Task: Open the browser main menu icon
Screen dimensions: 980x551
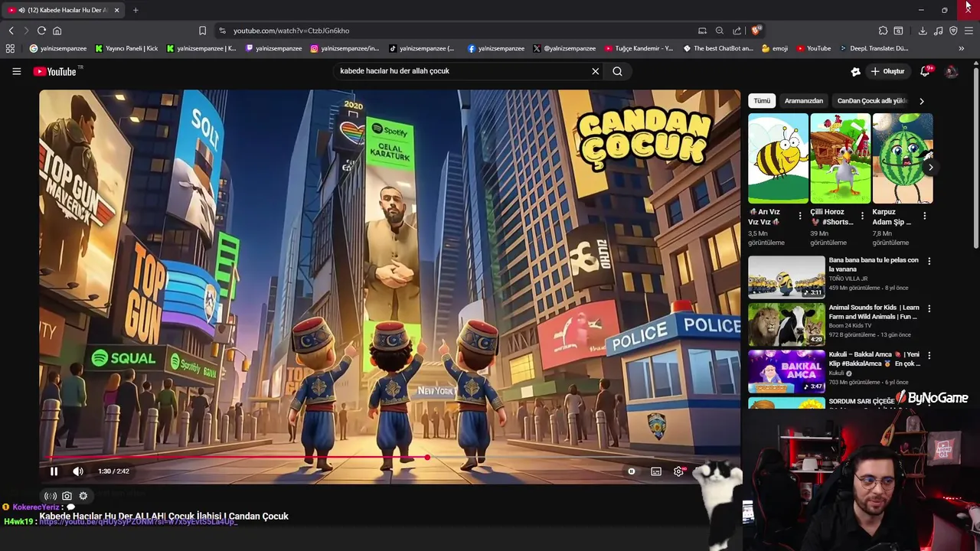Action: 969,31
